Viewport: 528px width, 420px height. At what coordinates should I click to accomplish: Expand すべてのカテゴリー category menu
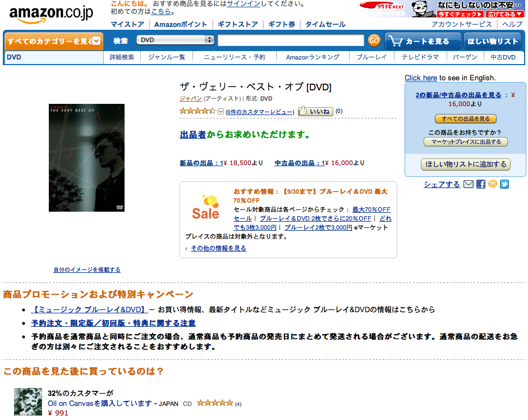(x=54, y=41)
